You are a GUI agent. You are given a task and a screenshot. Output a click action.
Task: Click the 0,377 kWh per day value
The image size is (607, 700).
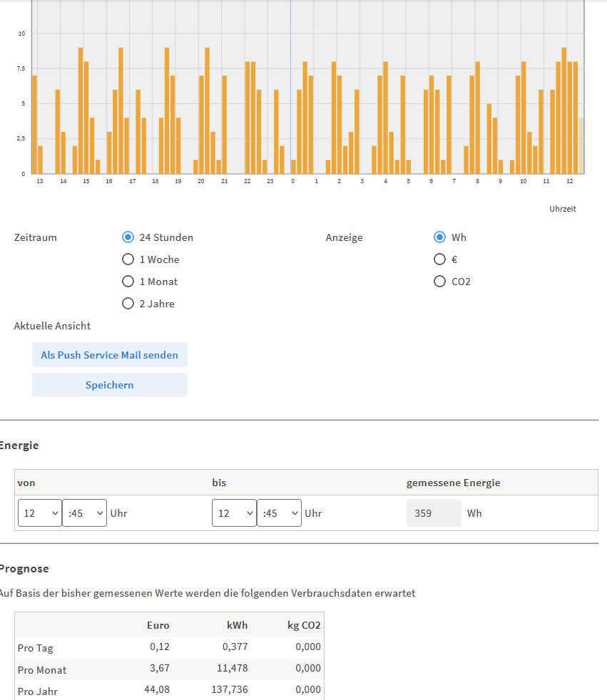[x=235, y=647]
